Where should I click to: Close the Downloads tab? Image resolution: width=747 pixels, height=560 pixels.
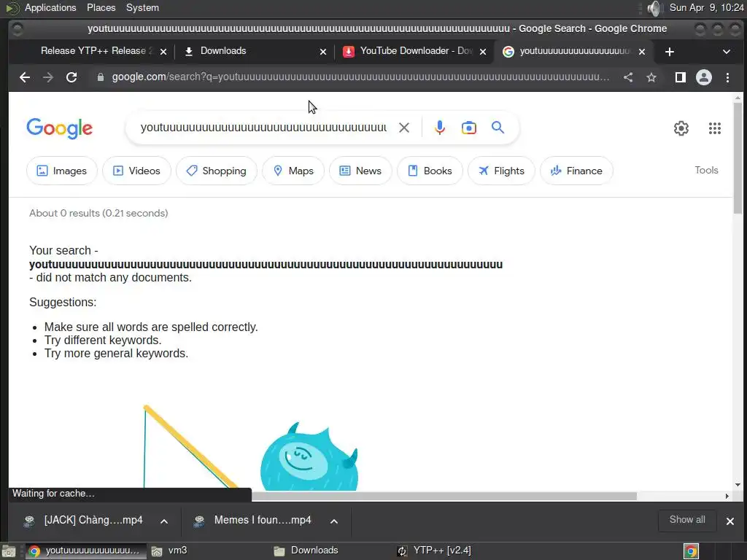323,52
